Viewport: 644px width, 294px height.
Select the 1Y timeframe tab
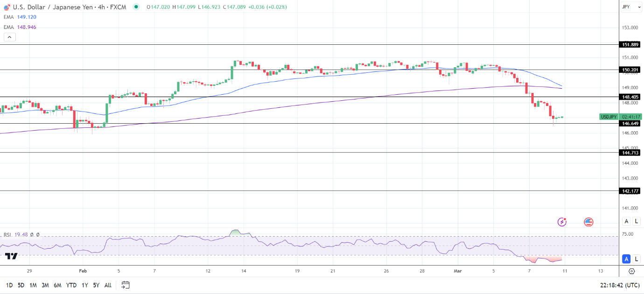[84, 284]
